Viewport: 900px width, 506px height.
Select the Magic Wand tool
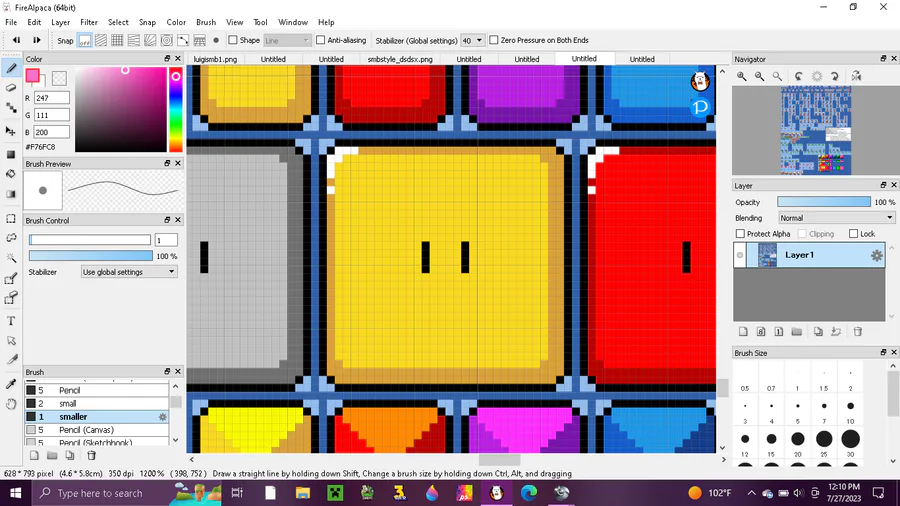[x=11, y=258]
